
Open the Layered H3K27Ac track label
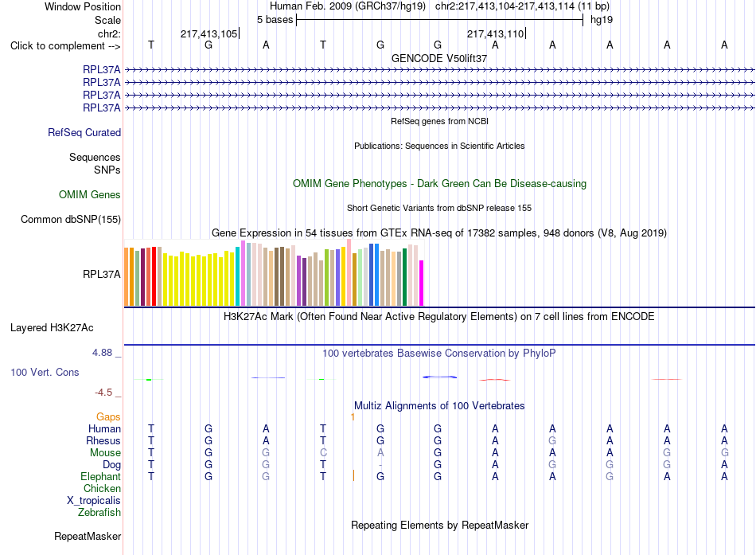click(52, 328)
